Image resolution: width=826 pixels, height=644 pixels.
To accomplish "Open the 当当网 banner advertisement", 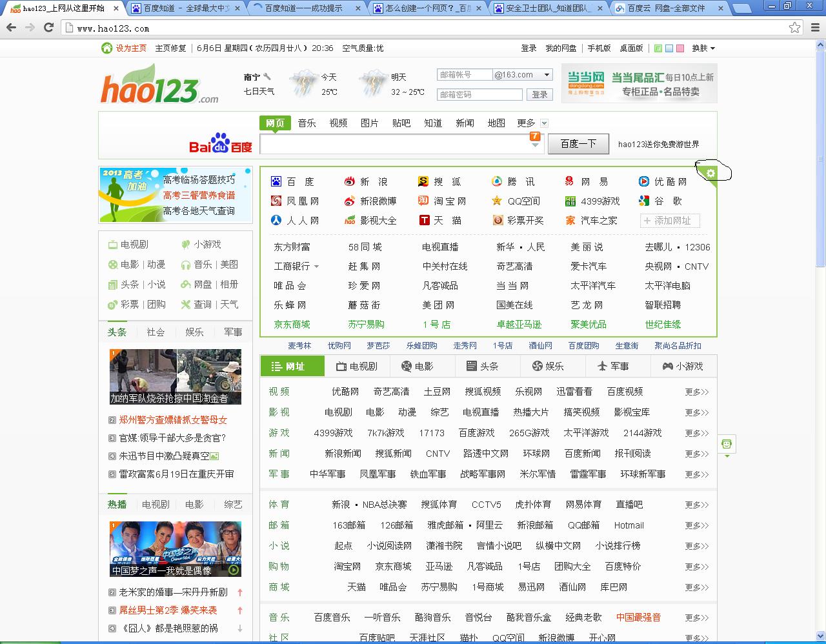I will 639,83.
